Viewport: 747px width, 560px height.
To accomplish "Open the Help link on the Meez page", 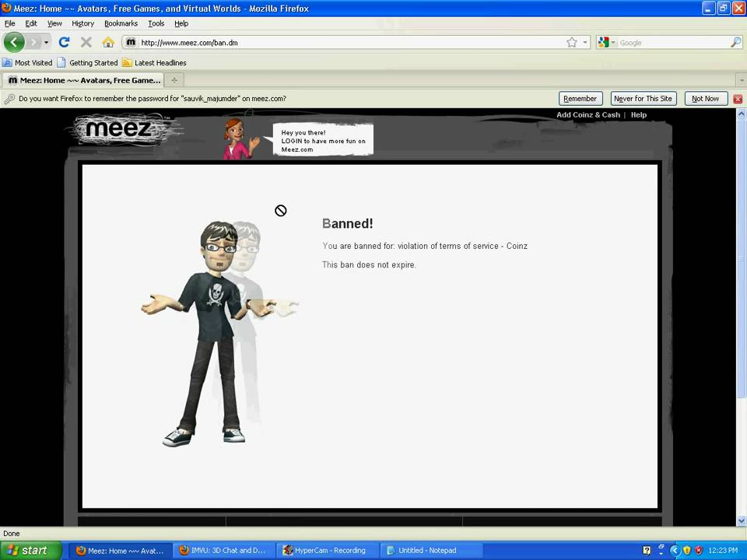I will pos(638,115).
